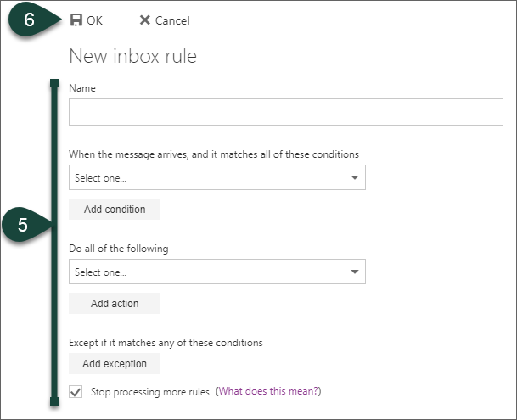Click the number 5 callout badge
This screenshot has height=420, width=517.
point(24,225)
